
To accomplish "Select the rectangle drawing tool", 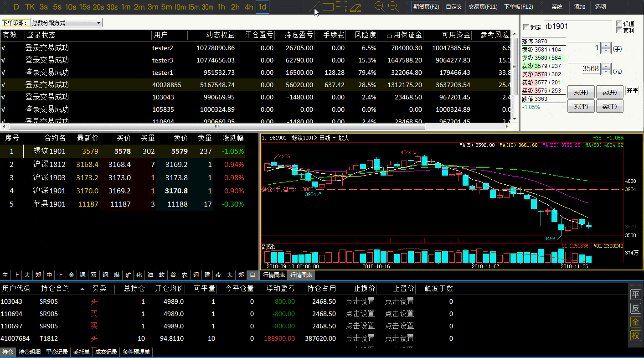I will pyautogui.click(x=328, y=7).
